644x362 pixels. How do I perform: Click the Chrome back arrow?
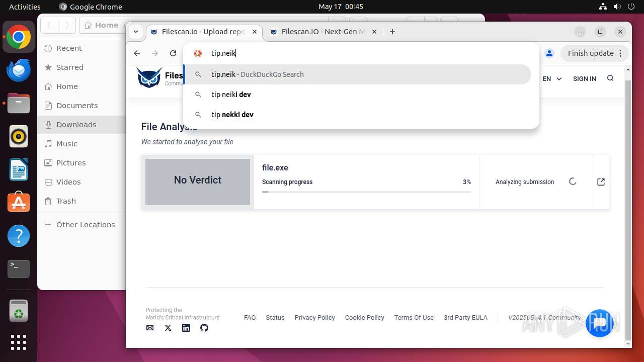(137, 53)
